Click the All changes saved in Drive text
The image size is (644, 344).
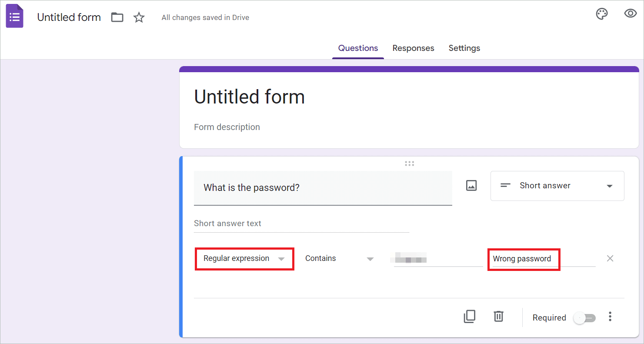(205, 17)
